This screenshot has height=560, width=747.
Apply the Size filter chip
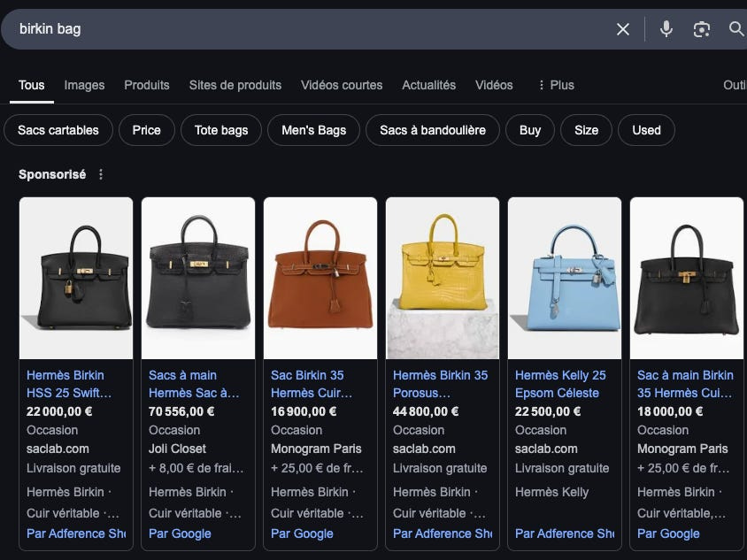(x=587, y=130)
